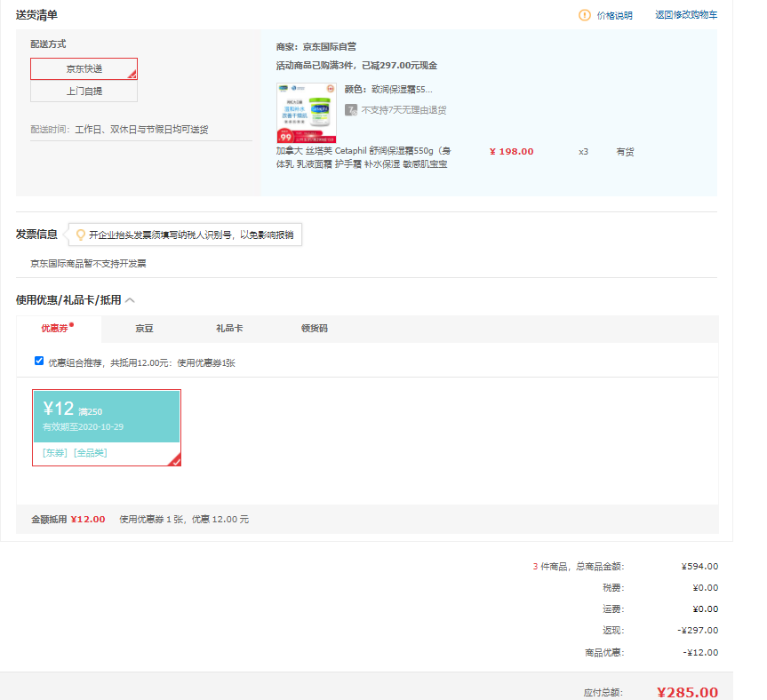Image resolution: width=767 pixels, height=700 pixels.
Task: Click the 有货 stock status
Action: click(x=625, y=152)
